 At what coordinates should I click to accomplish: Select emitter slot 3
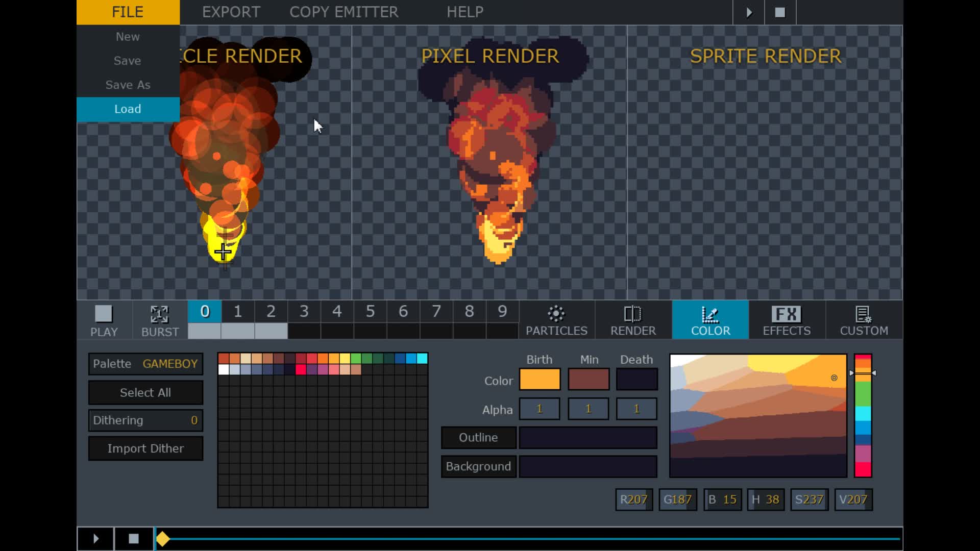pyautogui.click(x=304, y=311)
